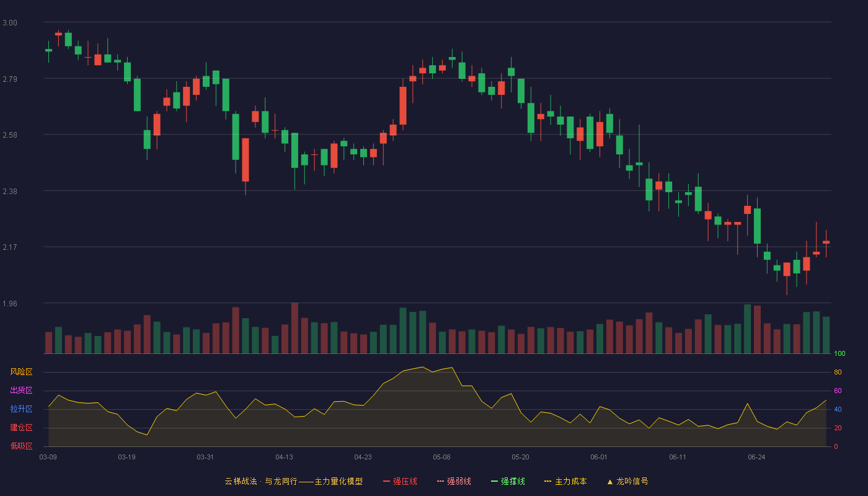
Task: Click the 05-08 date label
Action: tap(441, 457)
